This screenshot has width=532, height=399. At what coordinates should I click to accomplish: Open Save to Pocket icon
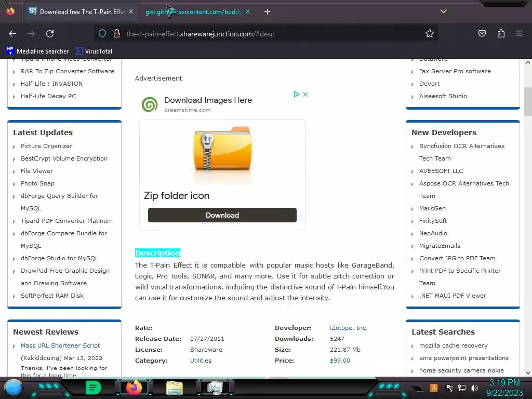[x=482, y=34]
